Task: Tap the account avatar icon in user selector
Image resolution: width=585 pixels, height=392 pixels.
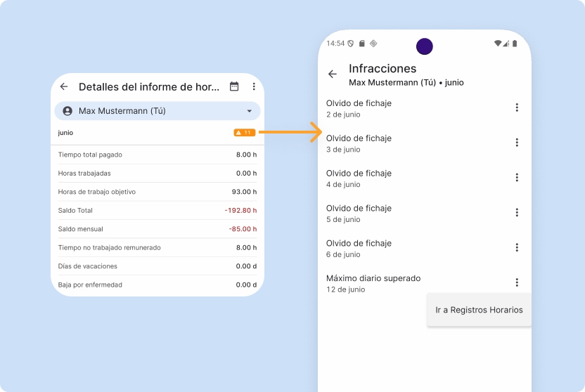Action: [x=67, y=111]
